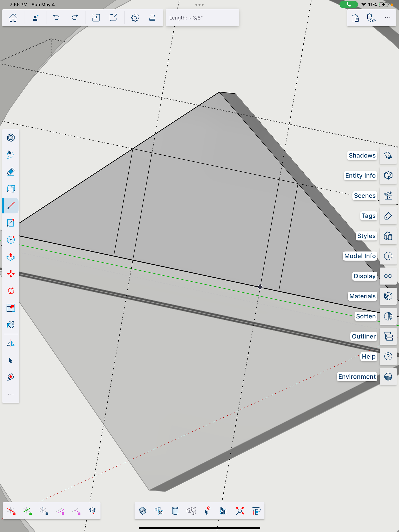
Task: Open the Circle tool
Action: pyautogui.click(x=11, y=240)
